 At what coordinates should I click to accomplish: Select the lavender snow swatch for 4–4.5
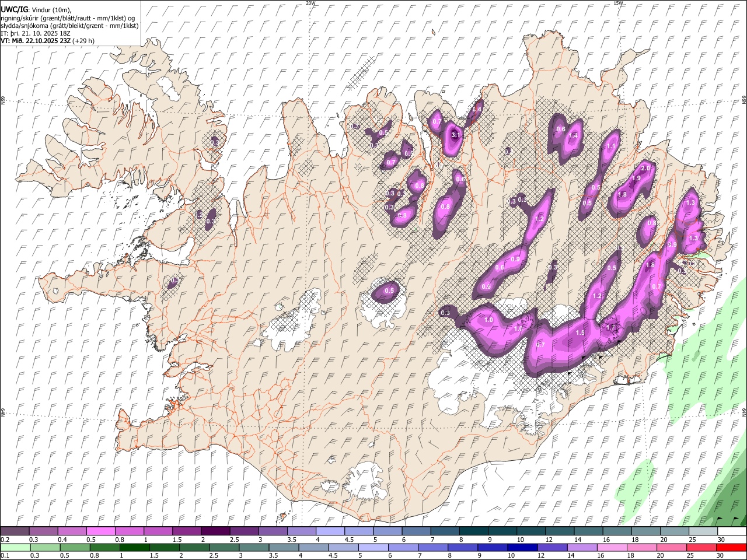point(330,531)
